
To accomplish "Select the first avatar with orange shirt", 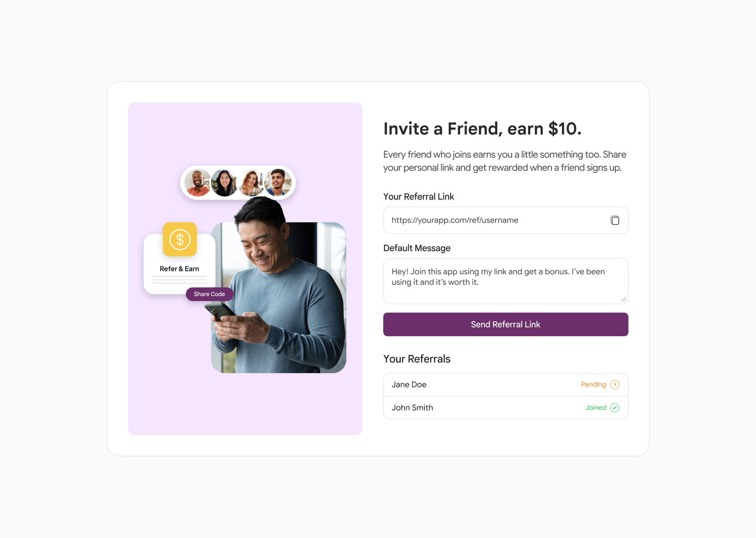I will [x=198, y=183].
